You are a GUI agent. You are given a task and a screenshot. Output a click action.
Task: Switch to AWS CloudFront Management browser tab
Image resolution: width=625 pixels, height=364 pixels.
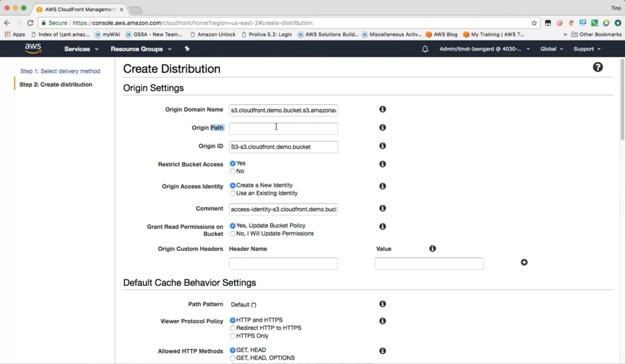(80, 9)
